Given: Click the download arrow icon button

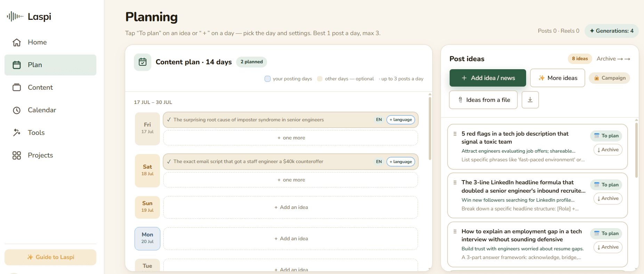Looking at the screenshot, I should (530, 100).
